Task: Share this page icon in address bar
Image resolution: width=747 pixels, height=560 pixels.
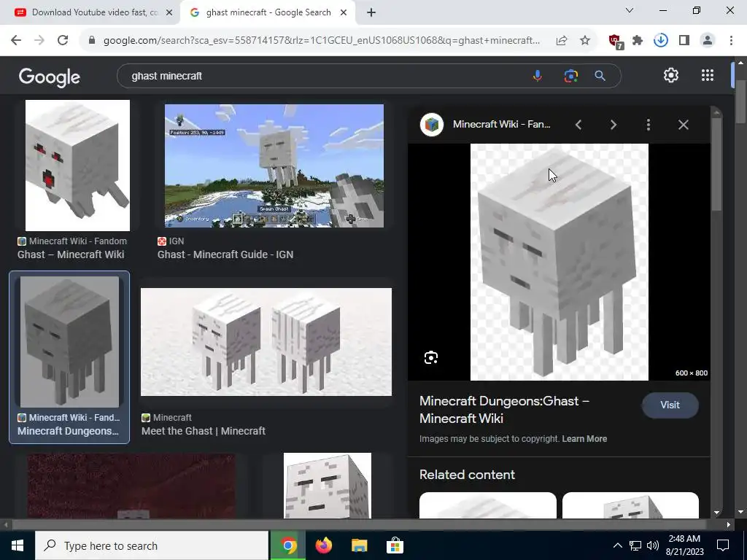Action: pyautogui.click(x=562, y=41)
